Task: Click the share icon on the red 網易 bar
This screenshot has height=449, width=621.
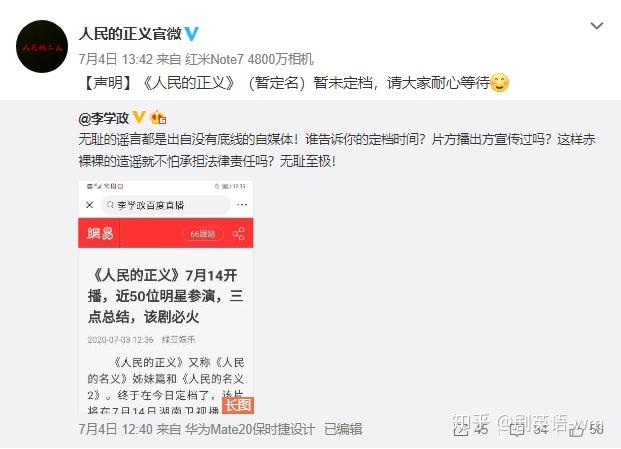Action: pos(239,234)
